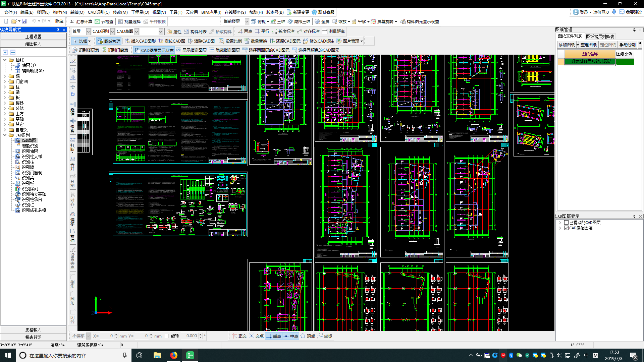Switch to 俯视 view

(x=259, y=21)
